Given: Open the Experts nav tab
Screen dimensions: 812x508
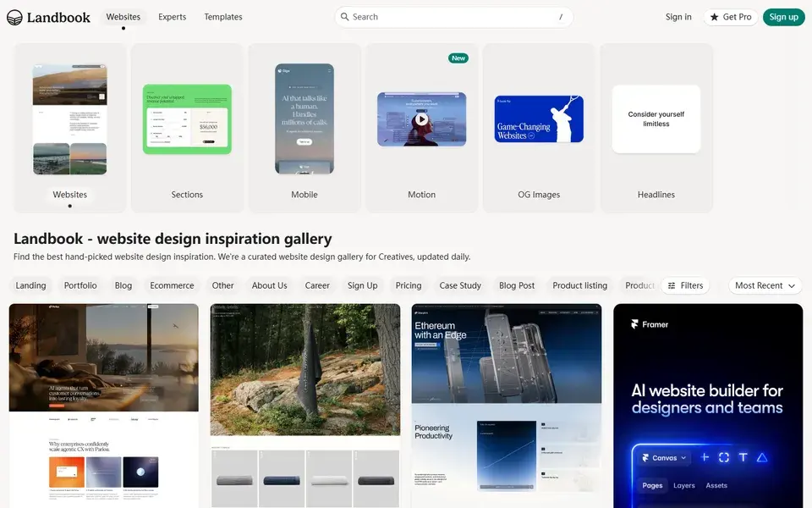Looking at the screenshot, I should click(172, 17).
